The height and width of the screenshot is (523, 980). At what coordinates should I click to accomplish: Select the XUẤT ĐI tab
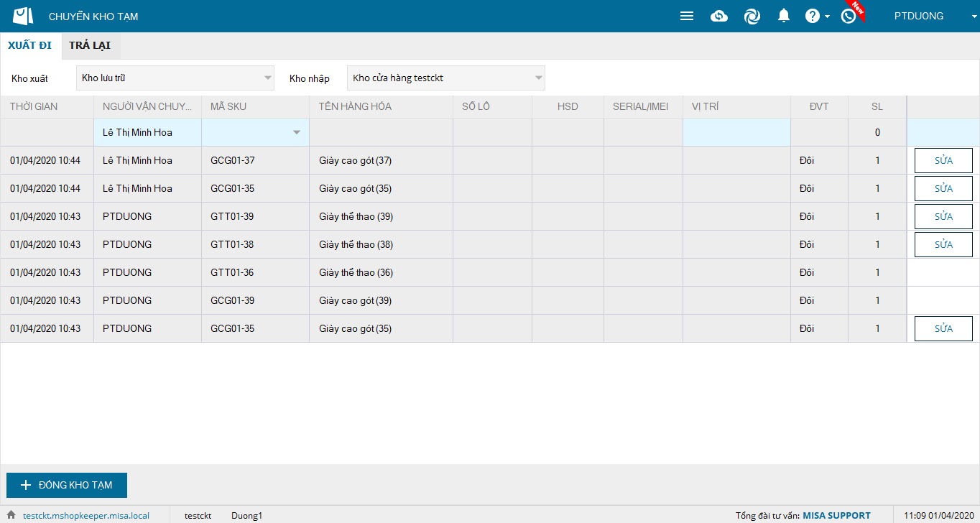[29, 45]
